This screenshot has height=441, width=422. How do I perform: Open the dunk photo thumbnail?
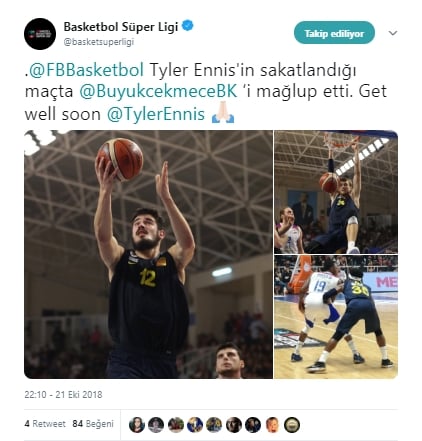pyautogui.click(x=336, y=192)
